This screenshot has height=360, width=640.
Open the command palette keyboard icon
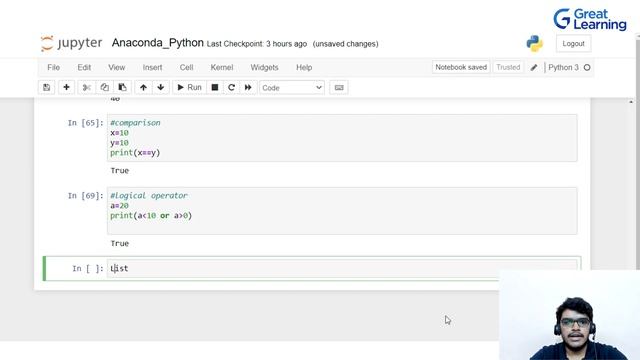tap(339, 87)
